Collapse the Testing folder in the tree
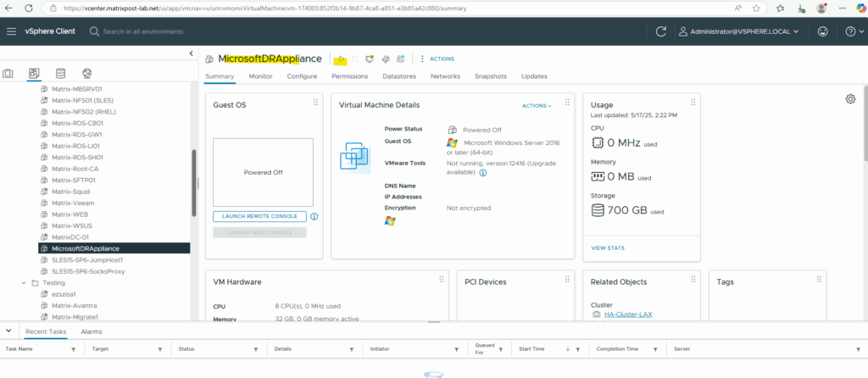The height and width of the screenshot is (378, 868). point(23,282)
